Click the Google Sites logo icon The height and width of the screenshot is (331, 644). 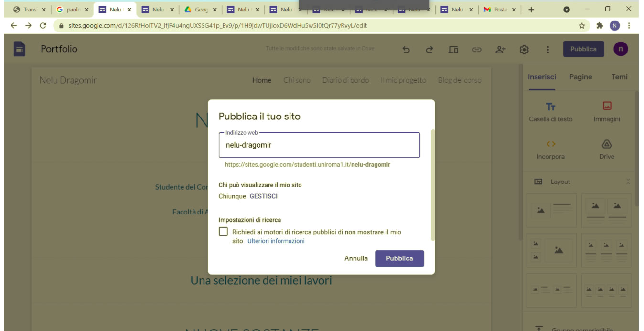tap(19, 49)
